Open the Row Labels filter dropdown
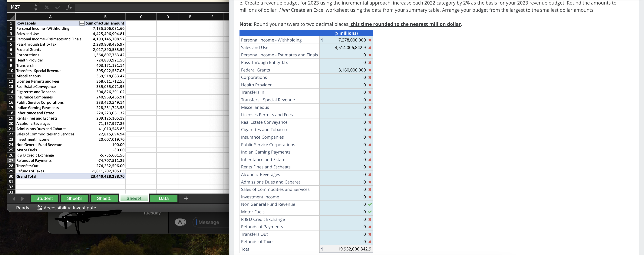This screenshot has width=644, height=255. (x=82, y=23)
